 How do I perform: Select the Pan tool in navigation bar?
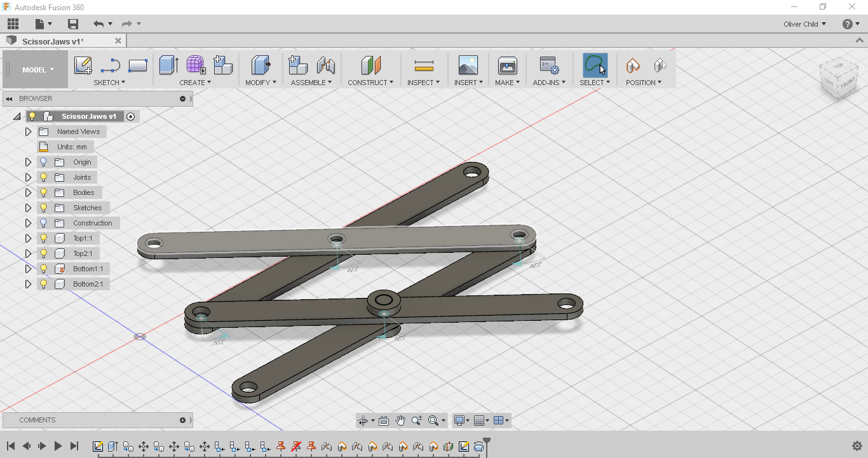[400, 420]
